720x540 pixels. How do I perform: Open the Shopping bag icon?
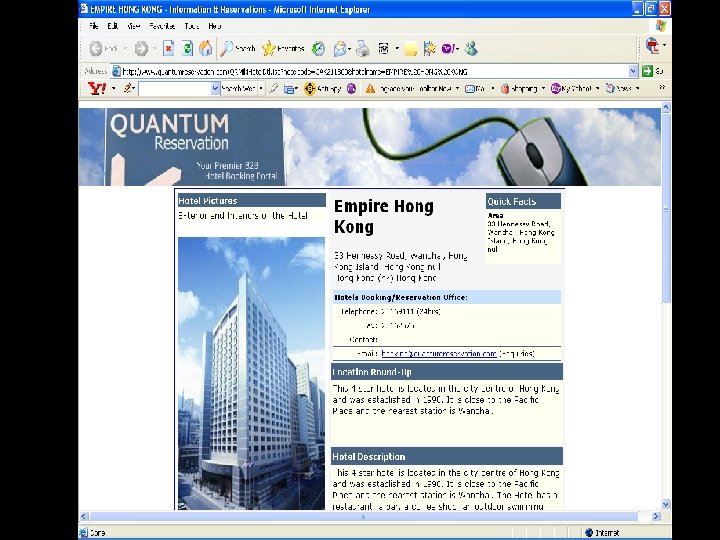[505, 89]
